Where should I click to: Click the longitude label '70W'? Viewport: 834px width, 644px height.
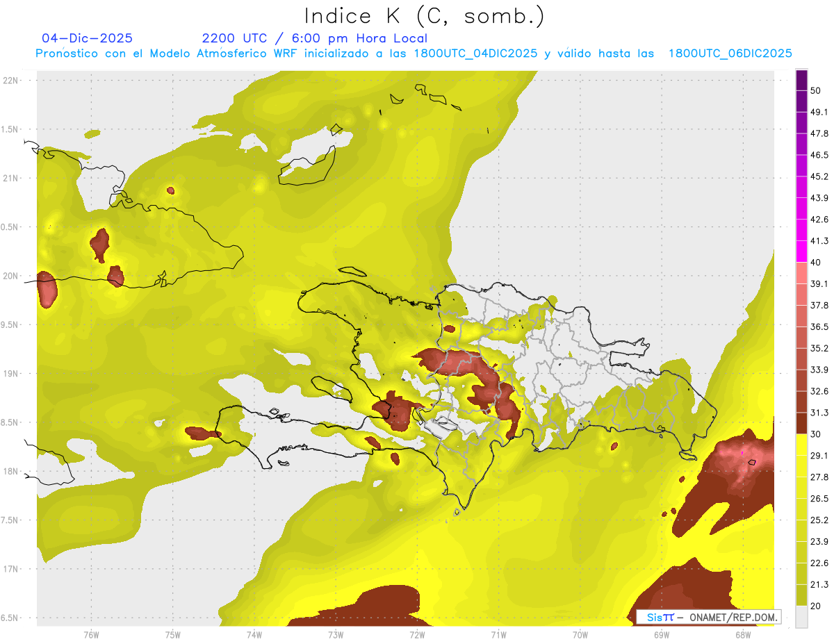(x=580, y=635)
